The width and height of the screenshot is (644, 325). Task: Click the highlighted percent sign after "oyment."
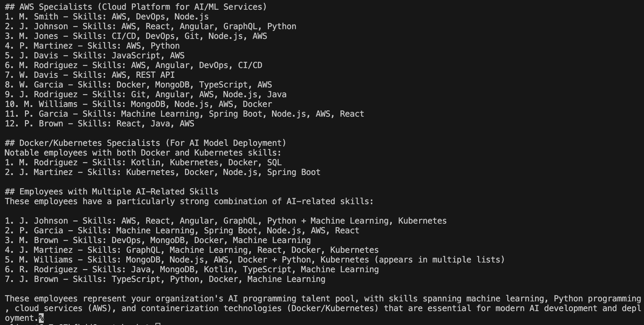pos(41,318)
